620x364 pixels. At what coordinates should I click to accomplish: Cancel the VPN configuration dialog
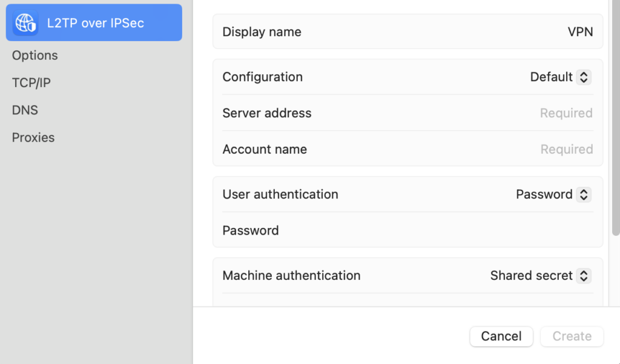coord(501,336)
